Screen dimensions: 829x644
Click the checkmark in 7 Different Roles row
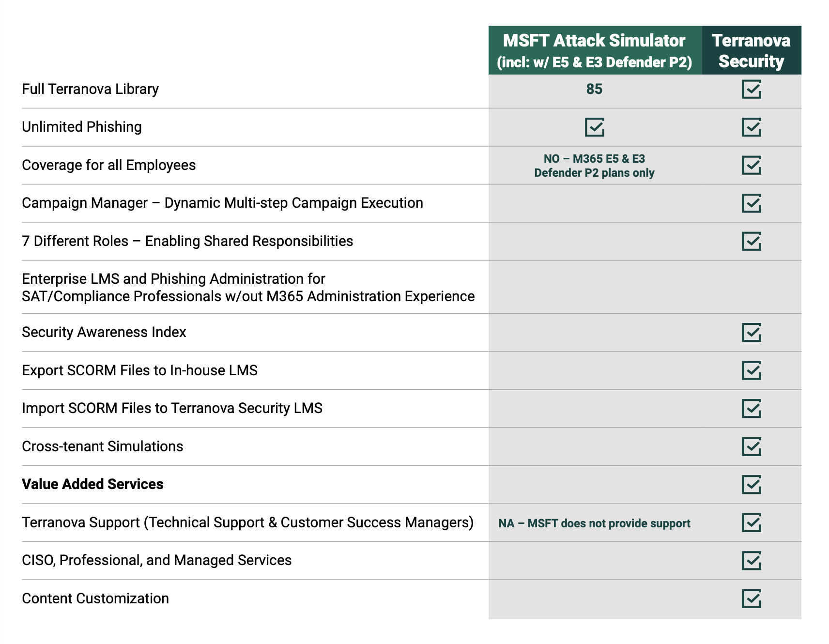click(x=752, y=241)
